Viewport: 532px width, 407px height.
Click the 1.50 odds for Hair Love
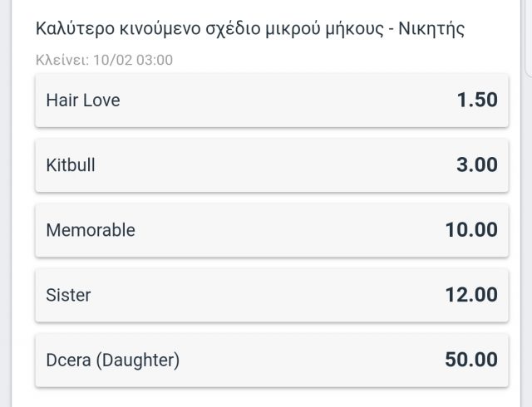point(477,100)
